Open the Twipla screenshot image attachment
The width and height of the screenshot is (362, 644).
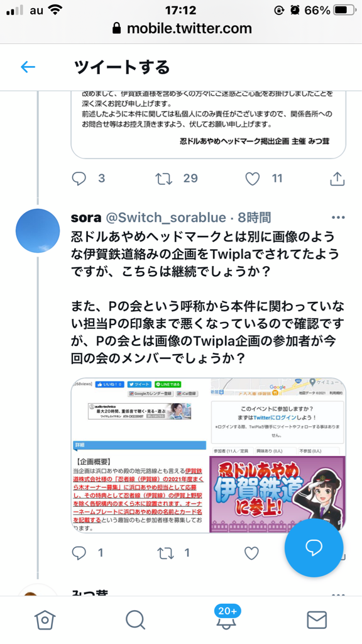140,455
